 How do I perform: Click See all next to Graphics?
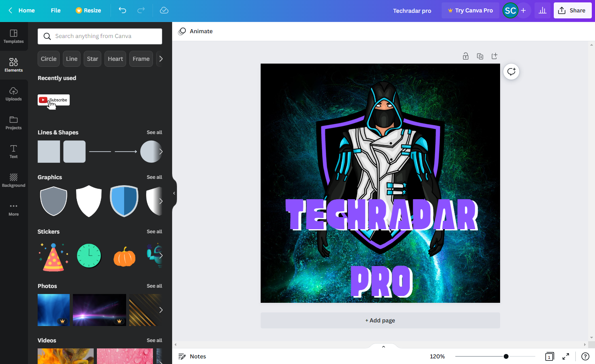[154, 177]
